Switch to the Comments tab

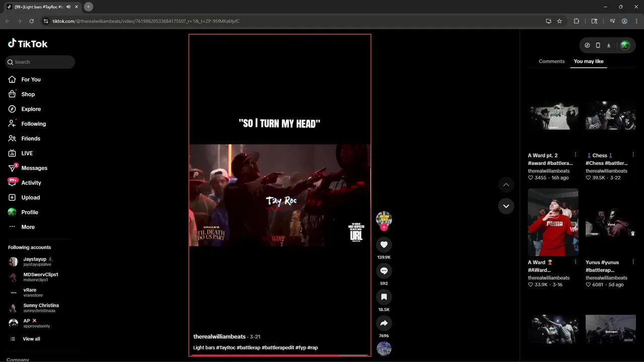[551, 61]
